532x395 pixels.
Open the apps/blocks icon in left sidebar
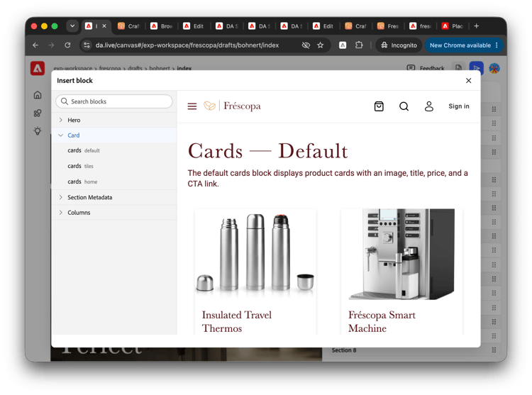coord(38,113)
